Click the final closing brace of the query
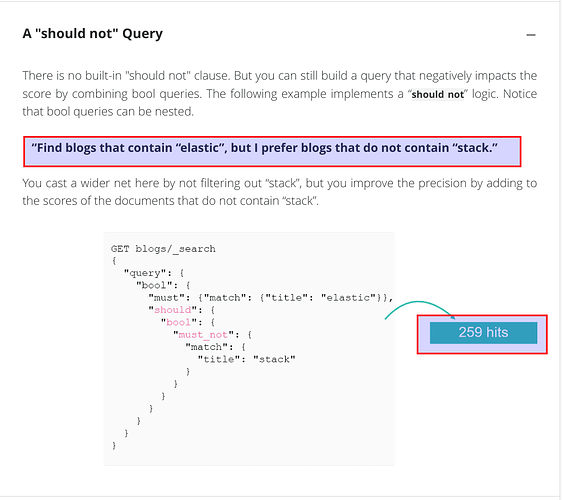The height and width of the screenshot is (500, 562). point(114,445)
